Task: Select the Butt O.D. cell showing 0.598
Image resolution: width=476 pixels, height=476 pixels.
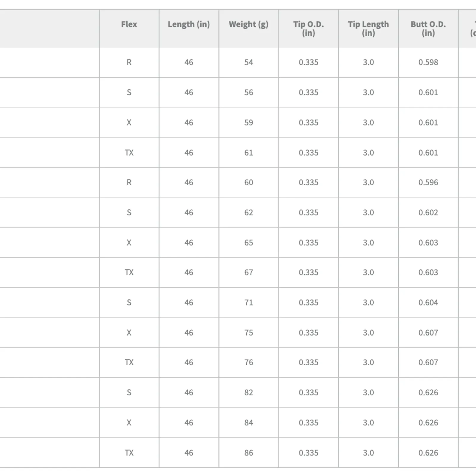Action: coord(428,62)
